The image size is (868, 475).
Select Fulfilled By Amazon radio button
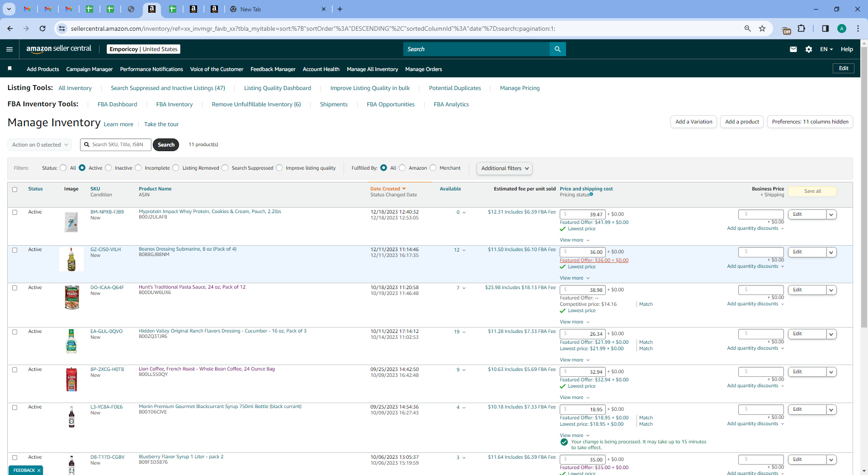pyautogui.click(x=402, y=168)
